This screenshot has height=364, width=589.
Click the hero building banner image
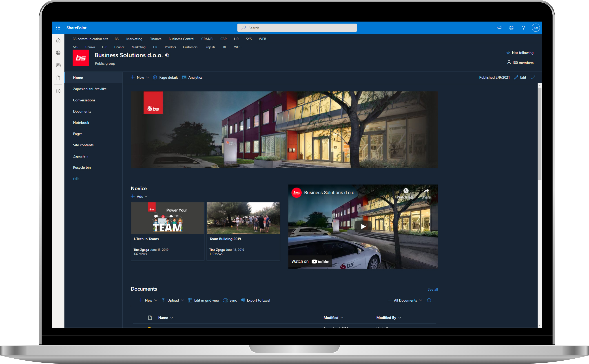284,130
